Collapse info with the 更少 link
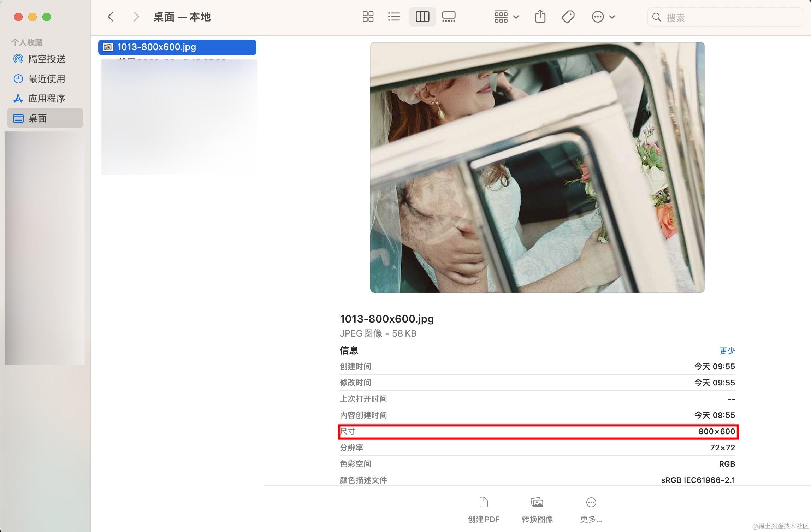Viewport: 811px width, 532px height. 727,351
